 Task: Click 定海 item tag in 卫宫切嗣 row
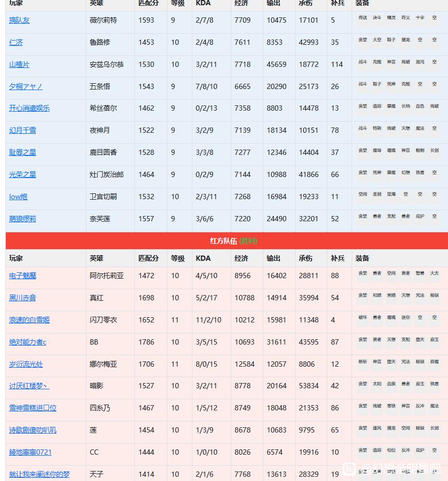tap(391, 194)
